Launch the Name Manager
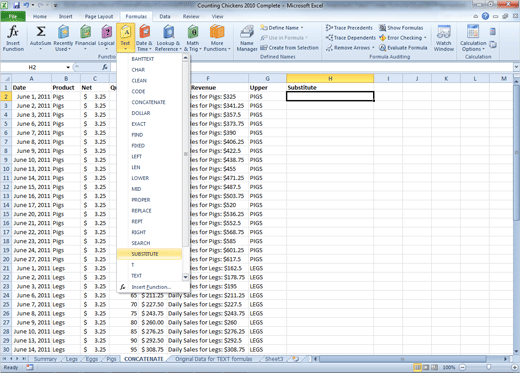Image resolution: width=520 pixels, height=373 pixels. coord(247,38)
